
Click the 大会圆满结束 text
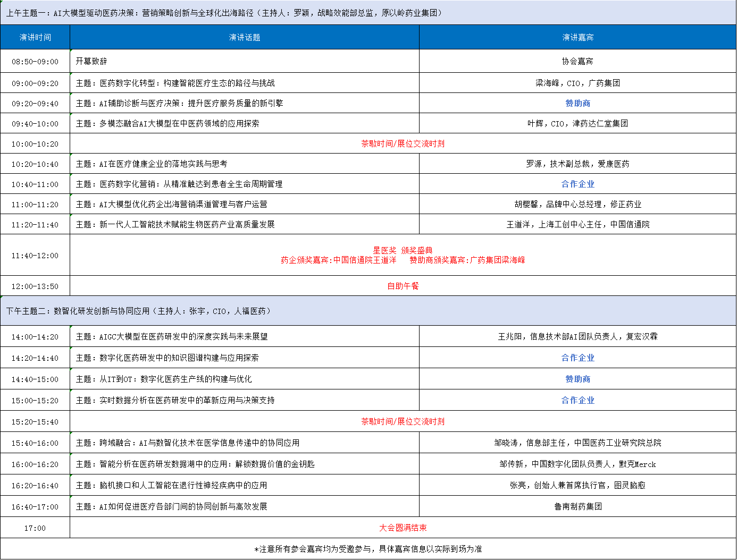click(x=403, y=528)
